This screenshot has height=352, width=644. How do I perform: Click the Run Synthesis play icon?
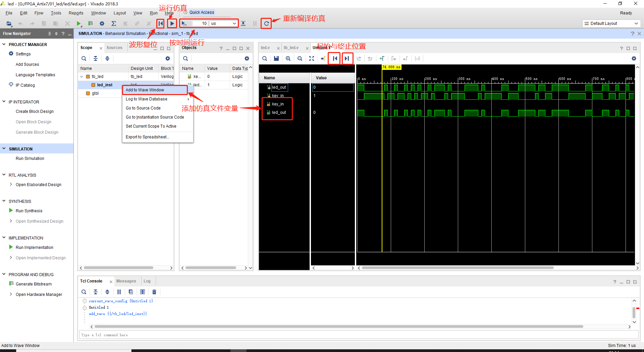(10, 211)
